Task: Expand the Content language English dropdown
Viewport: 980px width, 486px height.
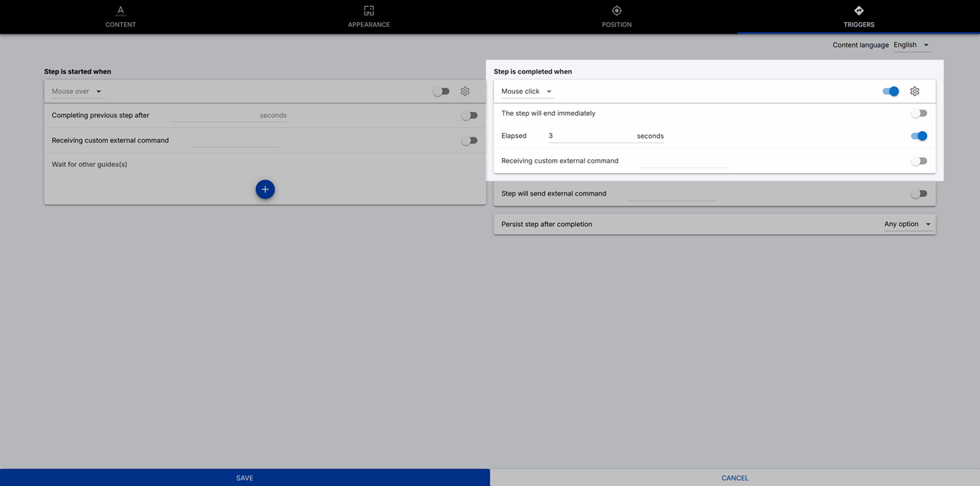Action: [x=912, y=45]
